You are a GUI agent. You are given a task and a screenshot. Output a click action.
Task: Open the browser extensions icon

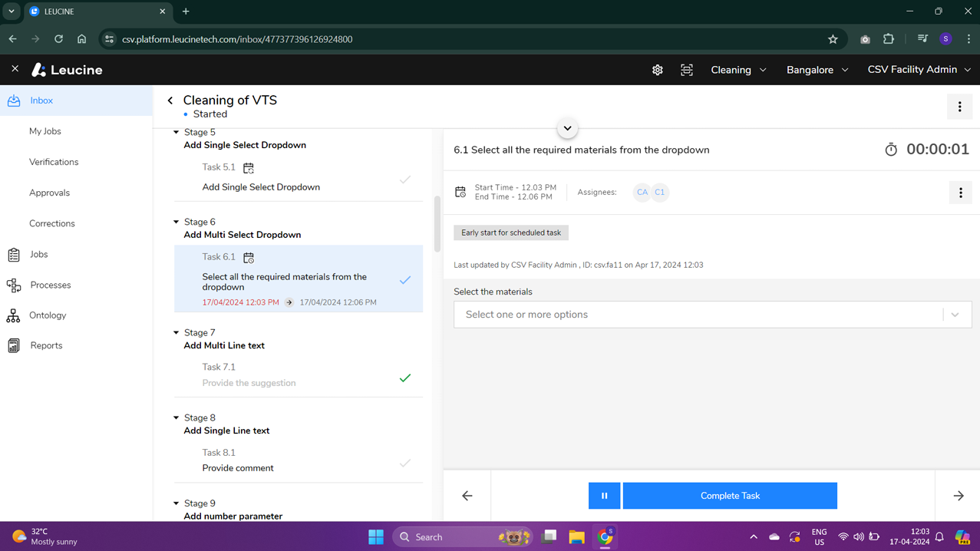pos(889,39)
